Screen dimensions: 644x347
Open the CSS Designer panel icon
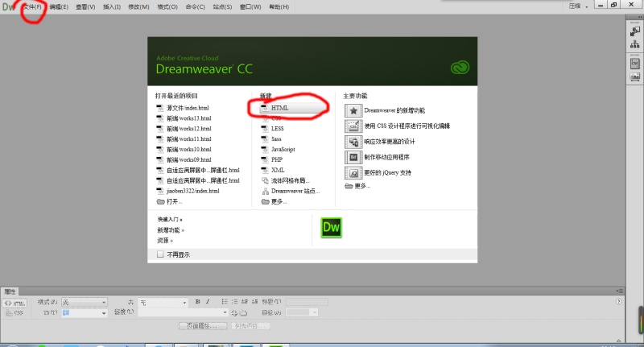pyautogui.click(x=635, y=64)
